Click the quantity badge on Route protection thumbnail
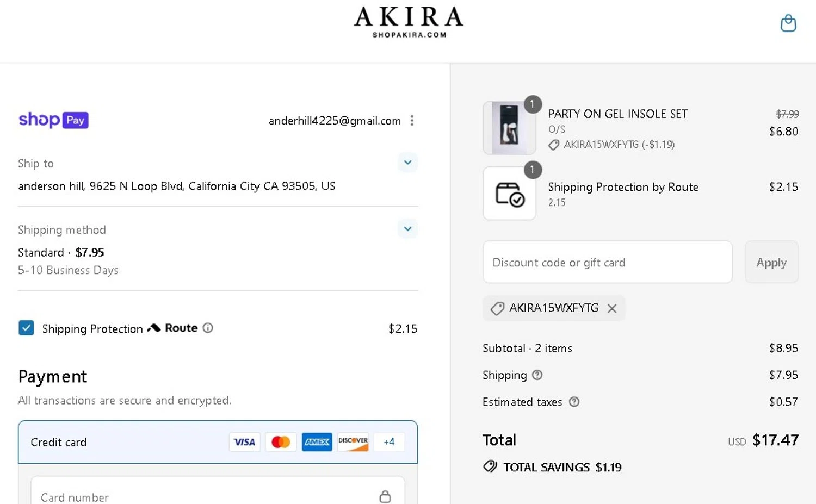 coord(533,170)
